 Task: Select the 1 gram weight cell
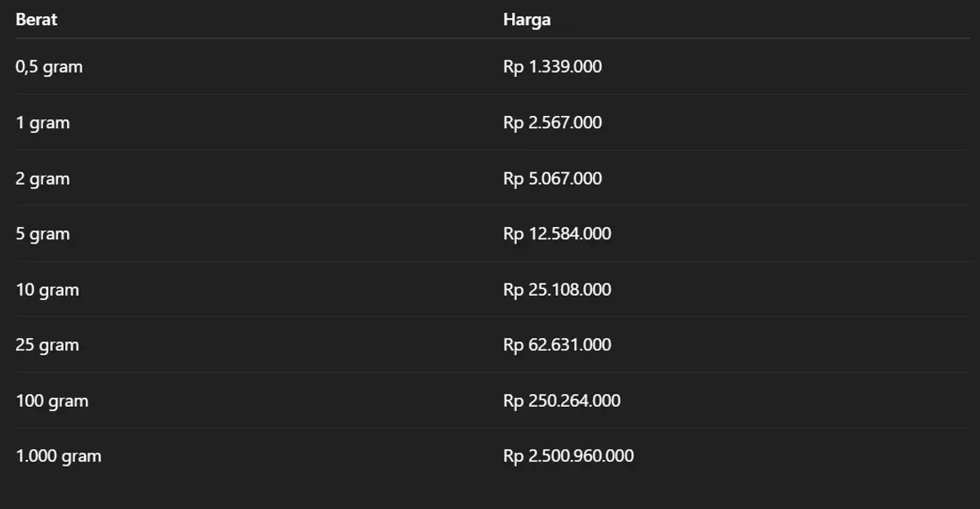tap(42, 123)
